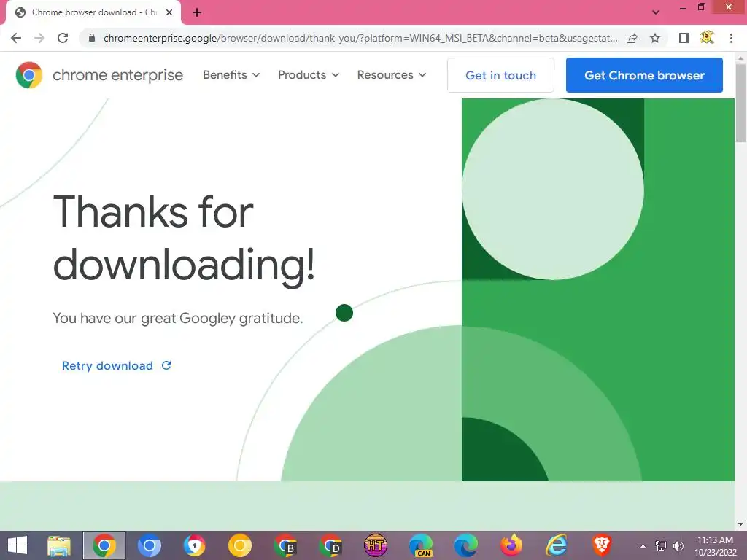Expand the Benefits menu
747x560 pixels.
coord(231,75)
